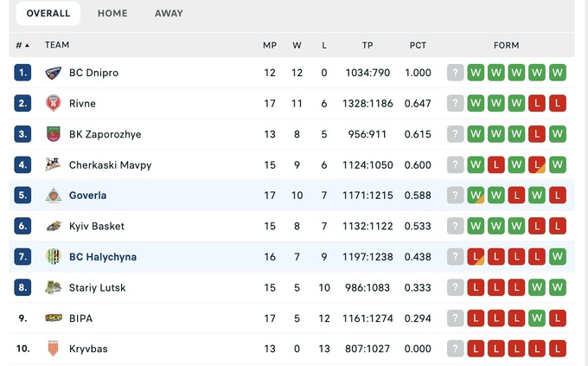This screenshot has height=366, width=588.
Task: Click the Kryvbas team shield icon
Action: [x=54, y=349]
